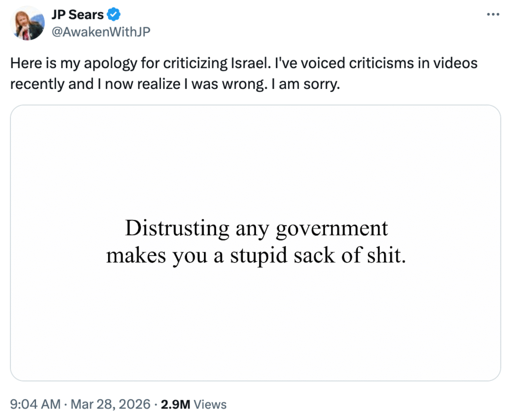Viewport: 512px width, 420px height.
Task: Open JP Sears profile avatar picture
Action: 27,23
